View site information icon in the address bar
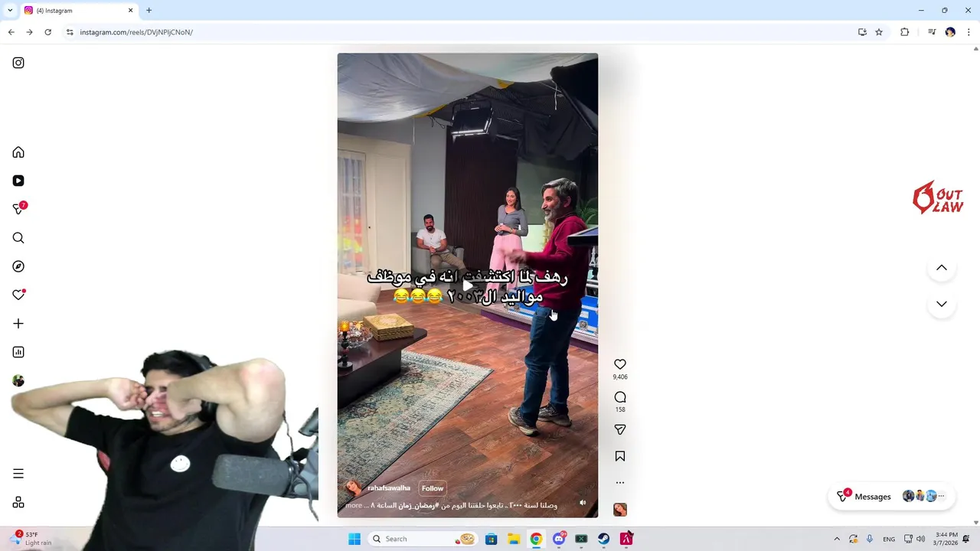Viewport: 980px width, 551px height. pos(70,32)
